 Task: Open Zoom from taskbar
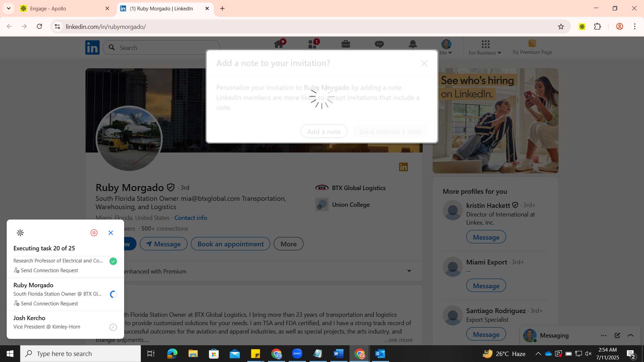[297, 354]
